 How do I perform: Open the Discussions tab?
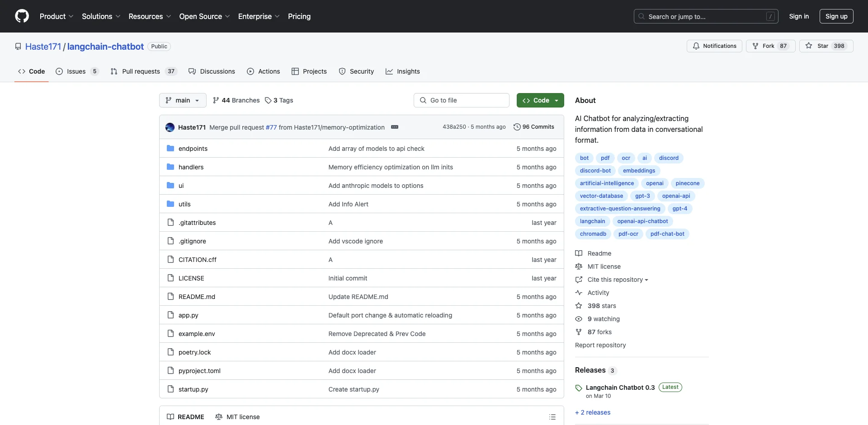[212, 71]
